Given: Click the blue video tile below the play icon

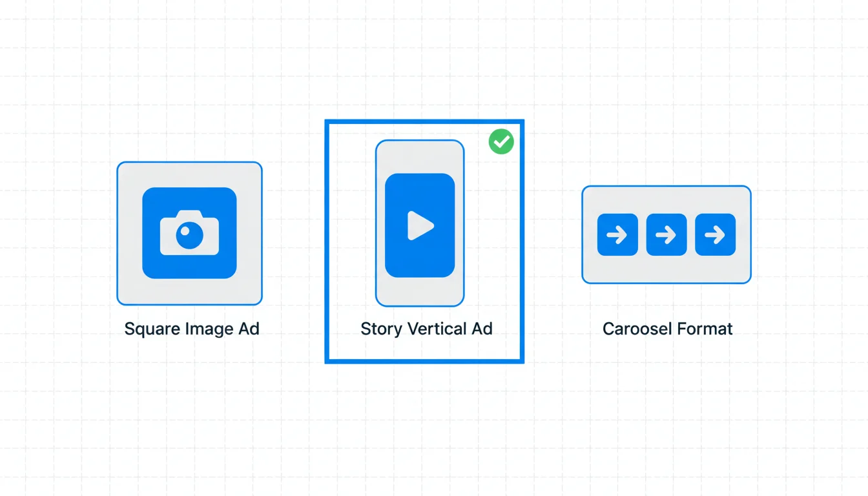Looking at the screenshot, I should (420, 262).
